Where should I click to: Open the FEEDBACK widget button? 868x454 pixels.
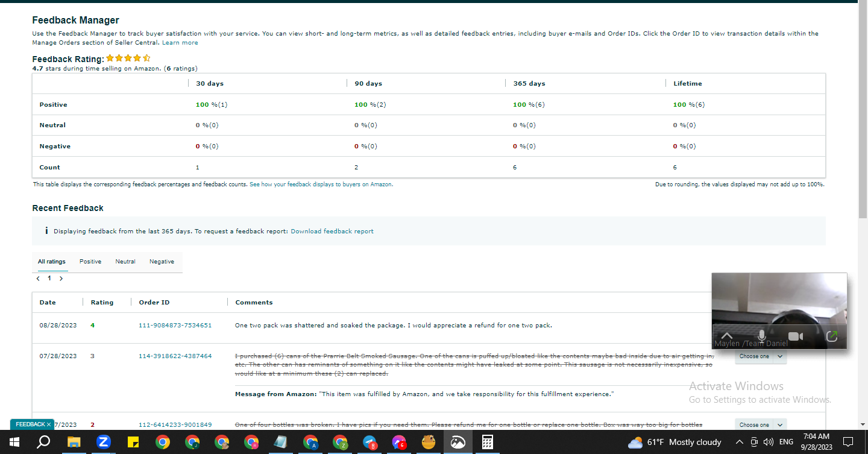point(30,424)
